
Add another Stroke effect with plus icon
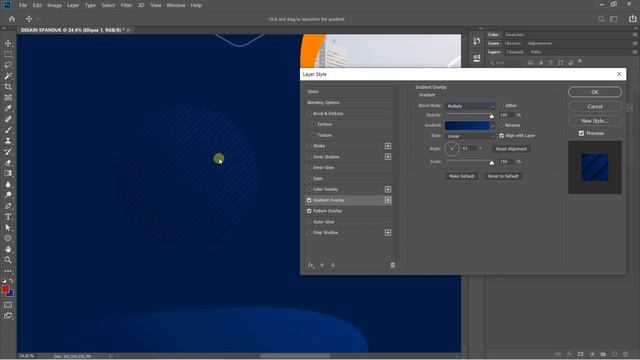[388, 146]
